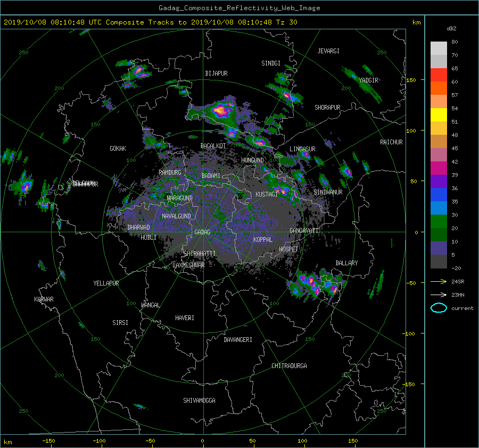The width and height of the screenshot is (479, 448).
Task: Click the SHIRAHATTI city label
Action: click(200, 254)
